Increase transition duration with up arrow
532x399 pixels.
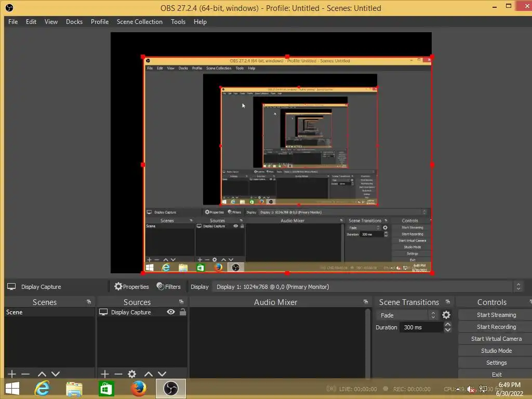448,325
